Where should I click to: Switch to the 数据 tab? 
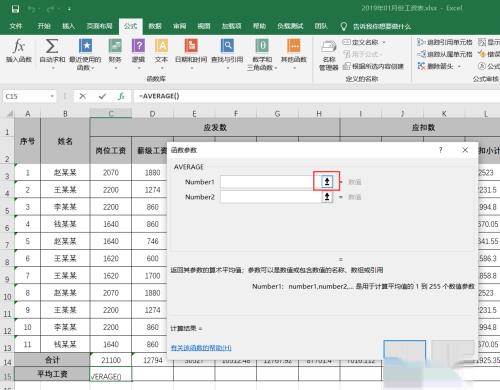(x=155, y=26)
